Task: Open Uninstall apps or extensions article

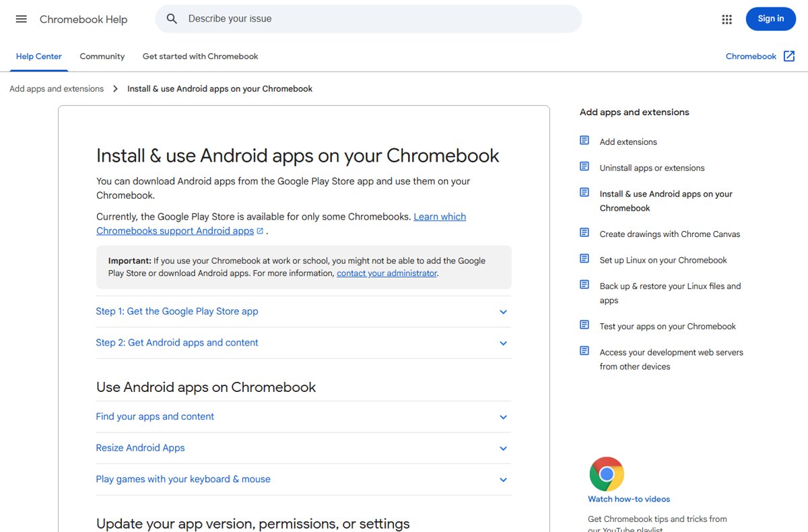Action: 652,168
